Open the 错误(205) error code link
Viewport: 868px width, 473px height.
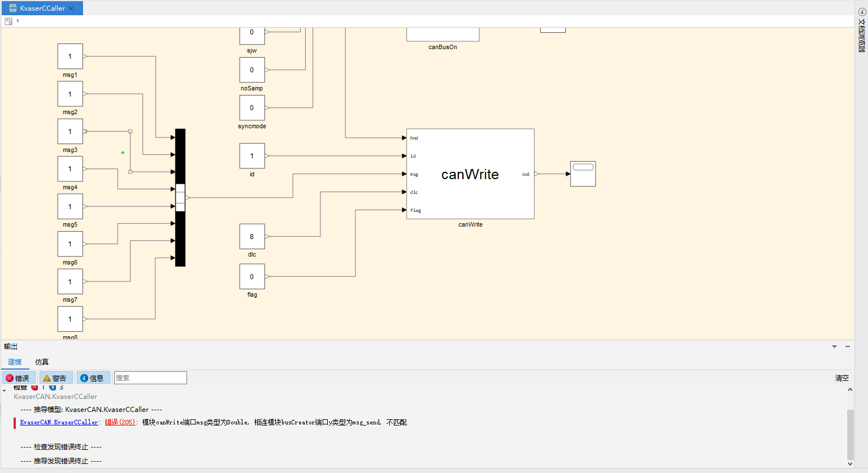(120, 422)
